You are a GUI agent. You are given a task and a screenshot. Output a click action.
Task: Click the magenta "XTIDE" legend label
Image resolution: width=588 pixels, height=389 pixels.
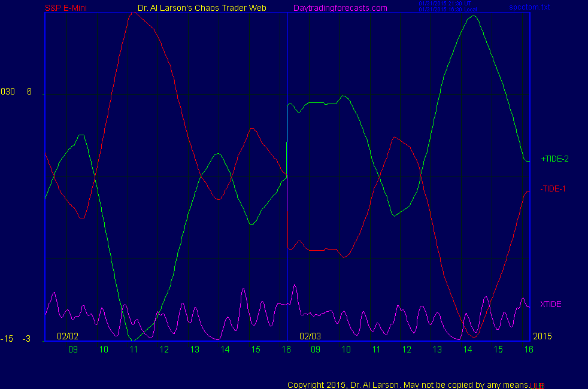click(550, 304)
